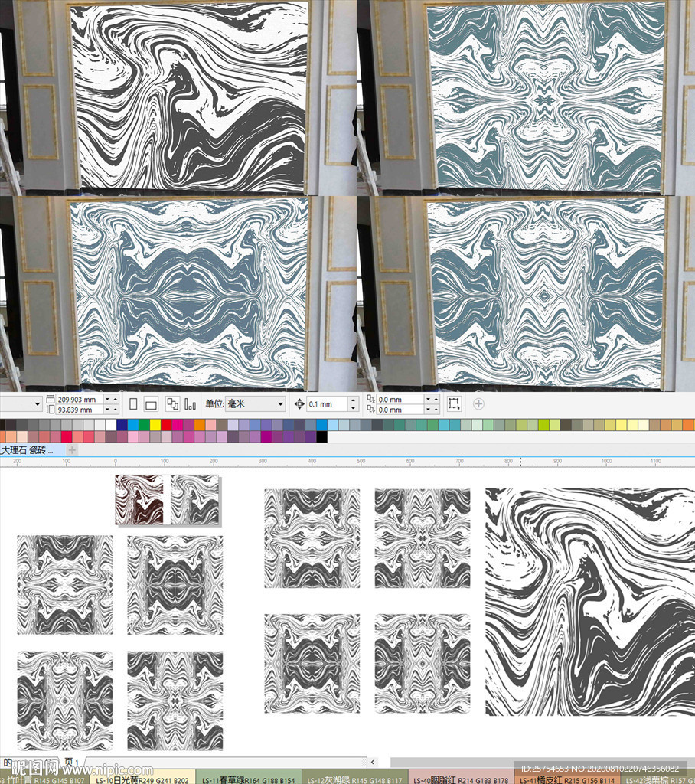Click the all pages layout icon

coord(173,403)
